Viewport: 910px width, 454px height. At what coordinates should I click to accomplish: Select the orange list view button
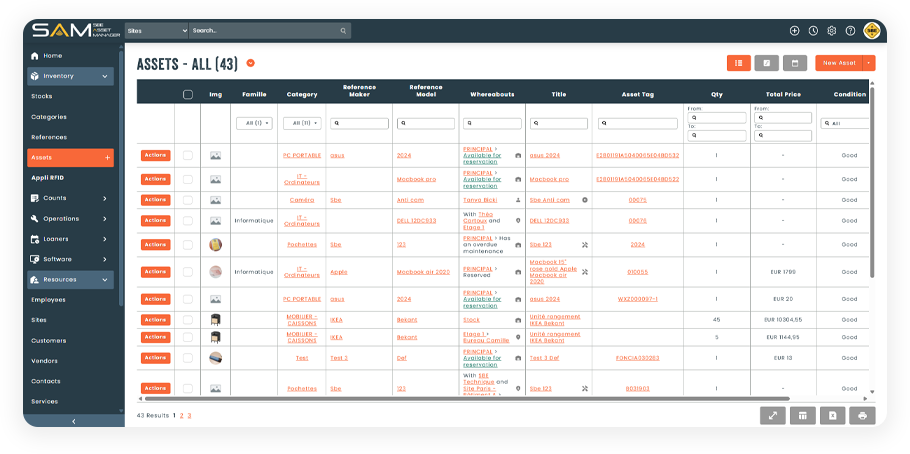click(739, 63)
